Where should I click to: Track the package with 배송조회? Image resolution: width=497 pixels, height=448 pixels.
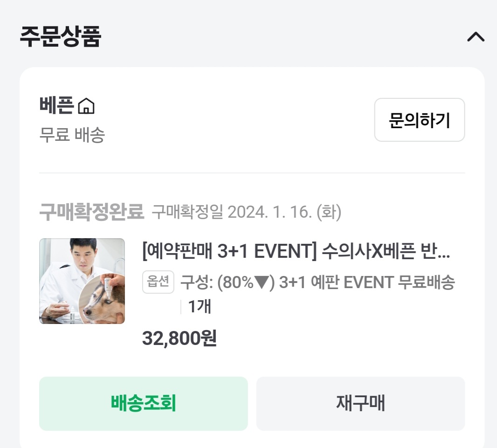(x=143, y=404)
